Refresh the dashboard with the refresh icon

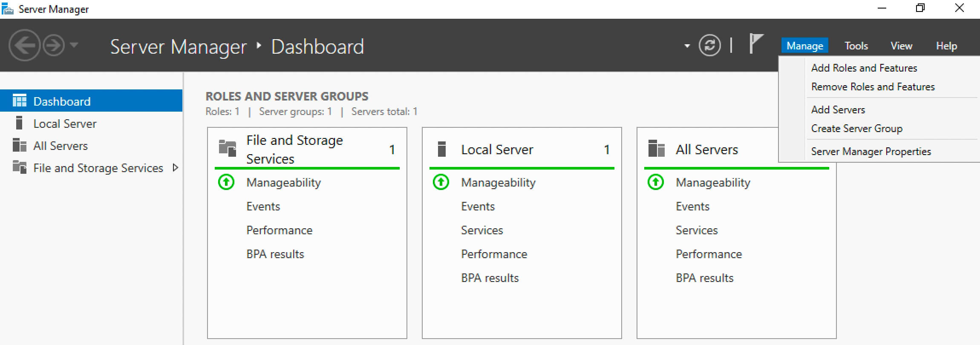(709, 45)
